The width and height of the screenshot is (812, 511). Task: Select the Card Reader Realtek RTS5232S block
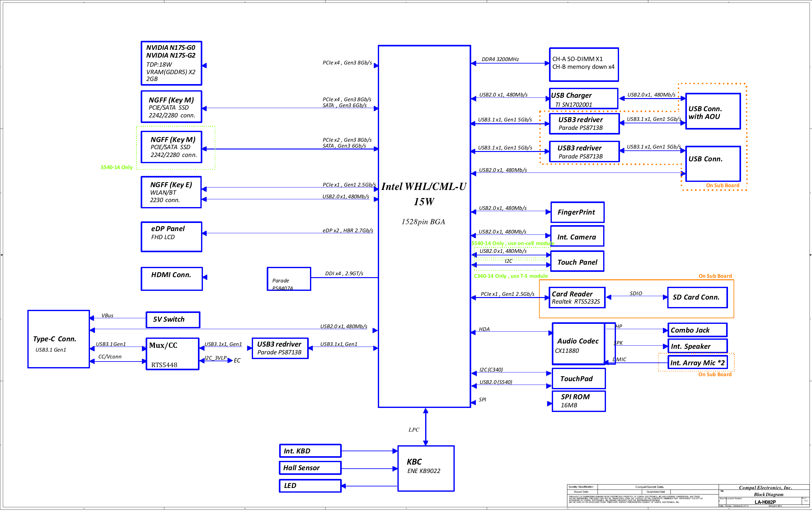click(x=576, y=297)
